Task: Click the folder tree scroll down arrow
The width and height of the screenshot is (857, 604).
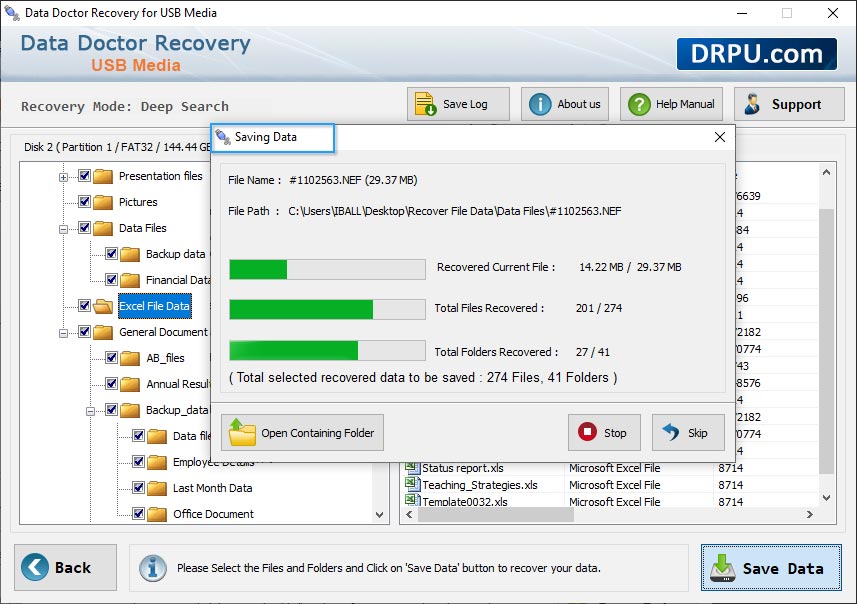Action: [379, 514]
